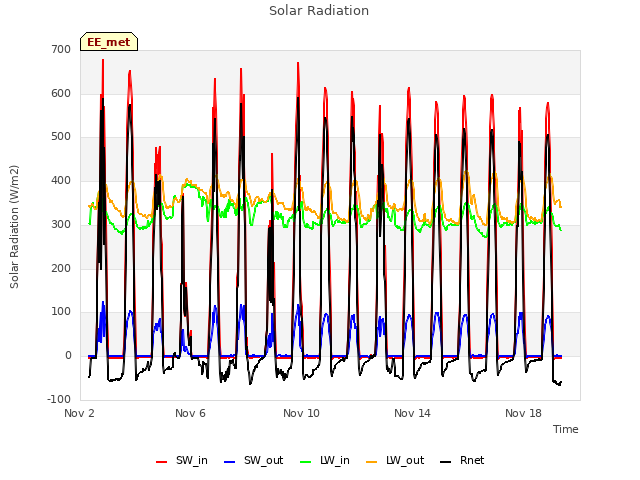Click the Nov 14 x-axis tick label
Viewport: 640px width, 480px height.
pyautogui.click(x=412, y=413)
